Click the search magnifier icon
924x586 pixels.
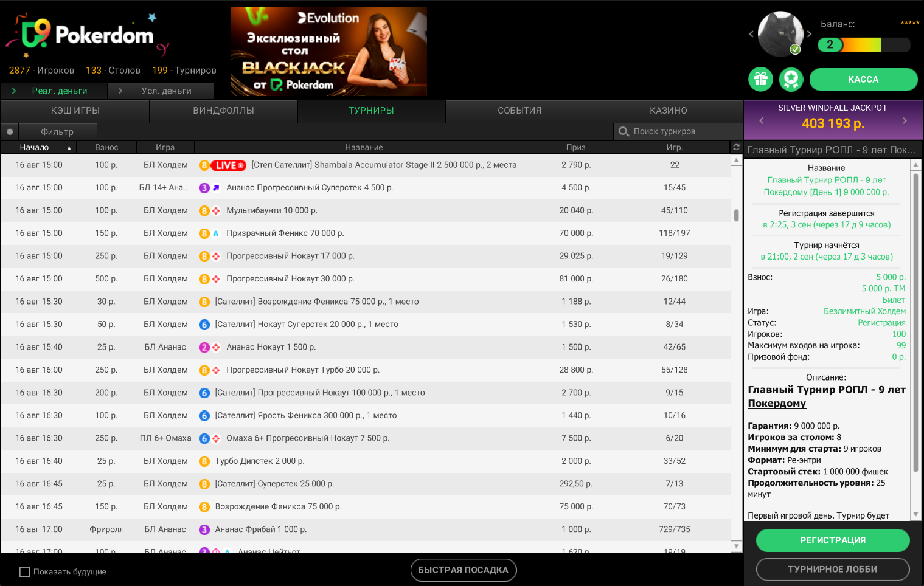pyautogui.click(x=624, y=131)
